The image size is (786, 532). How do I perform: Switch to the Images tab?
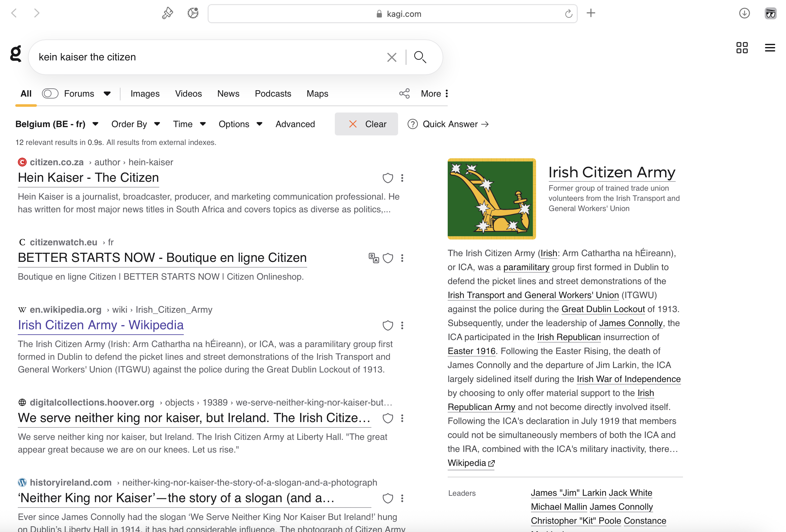point(145,94)
